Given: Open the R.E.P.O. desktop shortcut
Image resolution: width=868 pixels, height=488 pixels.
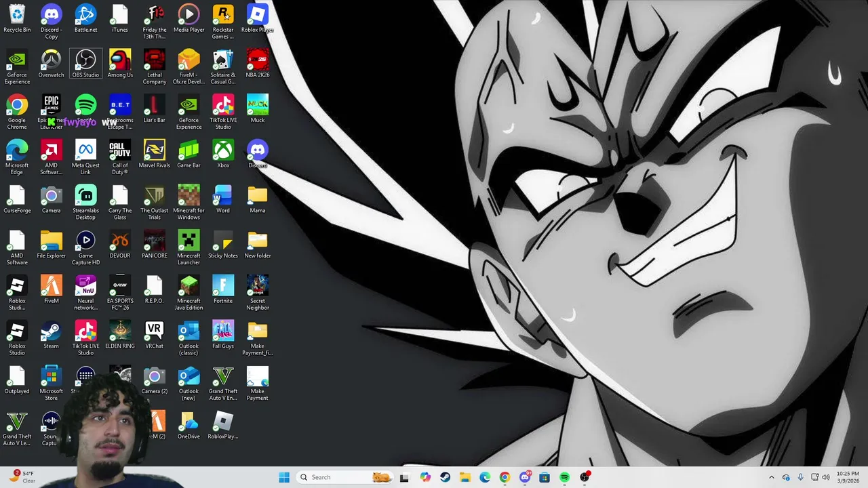Looking at the screenshot, I should coord(155,291).
